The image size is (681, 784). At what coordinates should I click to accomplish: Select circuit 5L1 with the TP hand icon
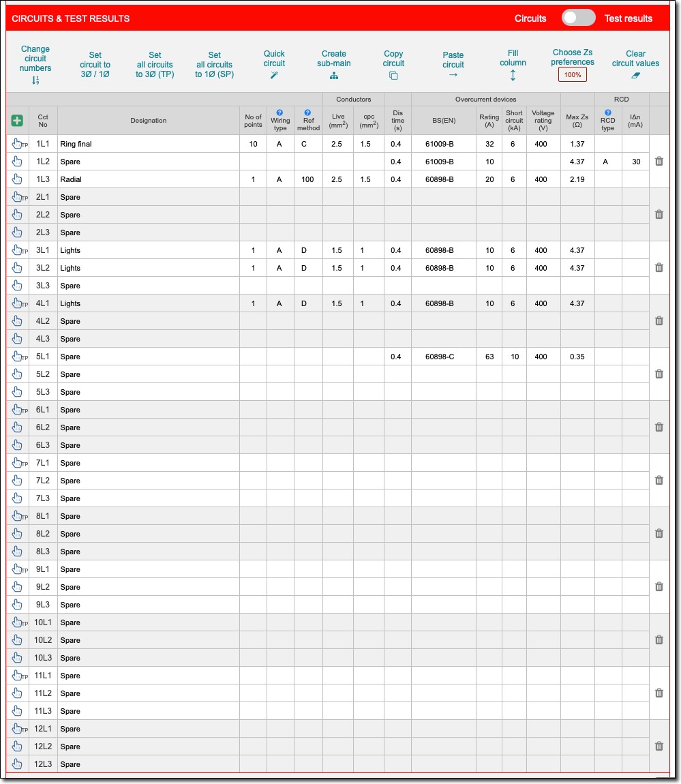tap(19, 356)
